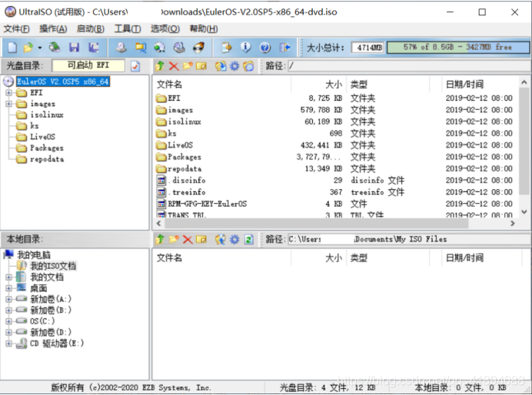Expand the 新加卷(A:) drive node
The image size is (532, 395).
[8, 300]
